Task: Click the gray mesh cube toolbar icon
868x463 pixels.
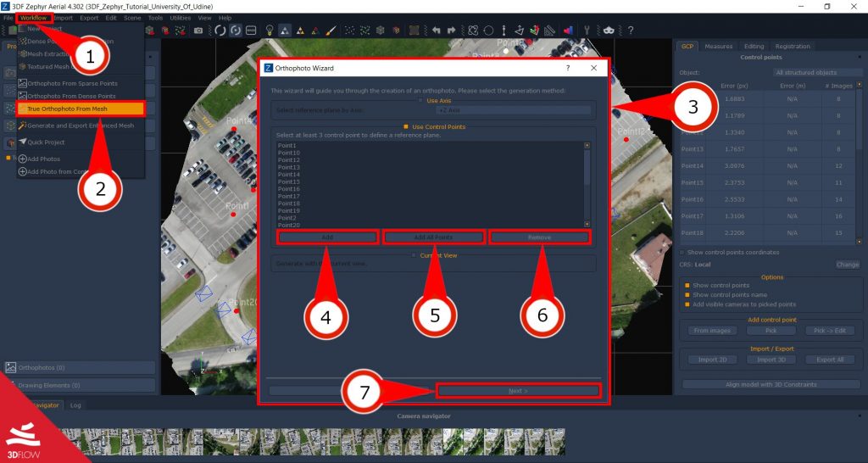Action: pos(380,31)
